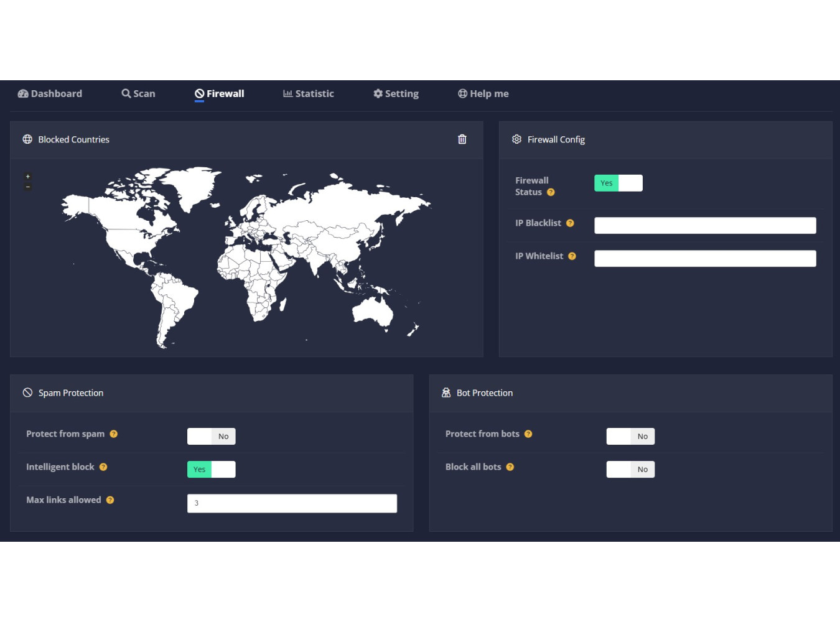Toggle the Firewall Status switch
The width and height of the screenshot is (840, 622).
(x=618, y=183)
